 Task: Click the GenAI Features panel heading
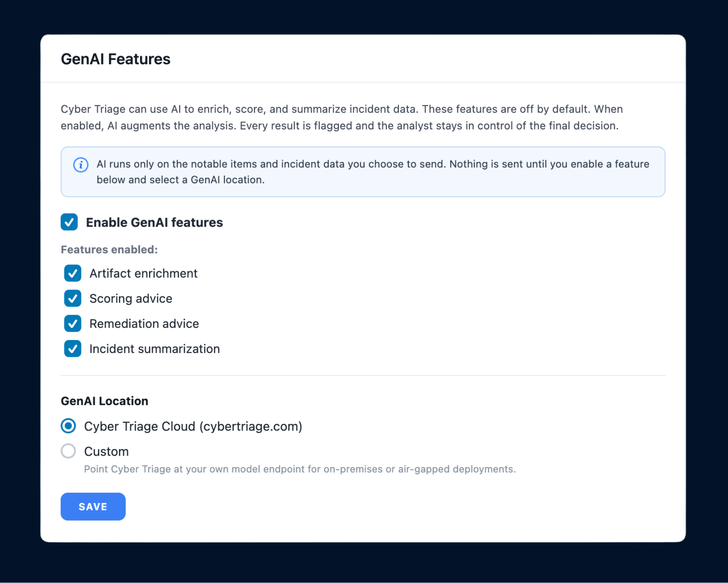[x=115, y=59]
